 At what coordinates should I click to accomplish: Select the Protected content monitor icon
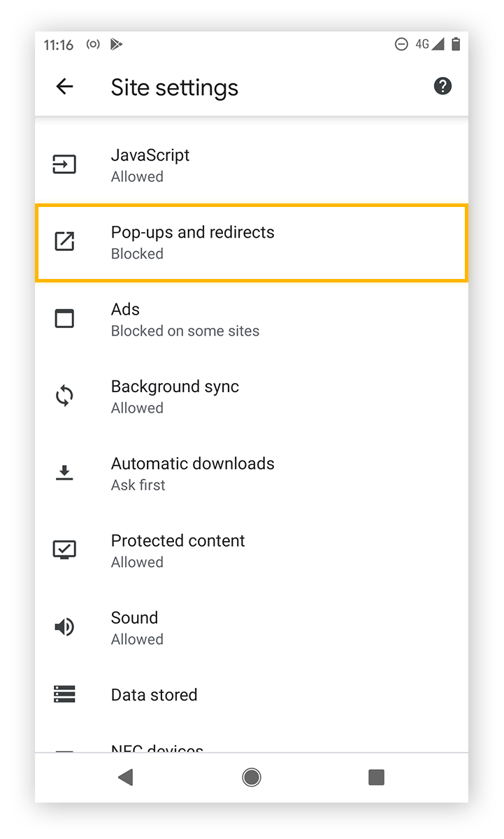tap(64, 550)
